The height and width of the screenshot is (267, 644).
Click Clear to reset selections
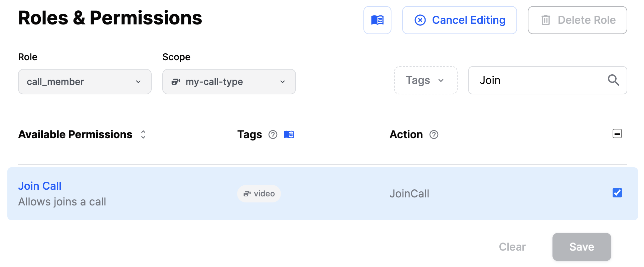(512, 247)
